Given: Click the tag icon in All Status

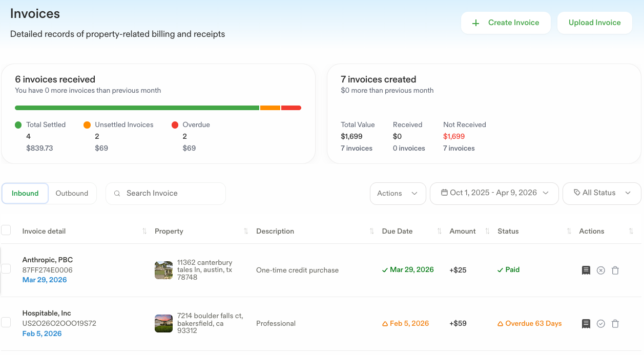Looking at the screenshot, I should coord(577,193).
